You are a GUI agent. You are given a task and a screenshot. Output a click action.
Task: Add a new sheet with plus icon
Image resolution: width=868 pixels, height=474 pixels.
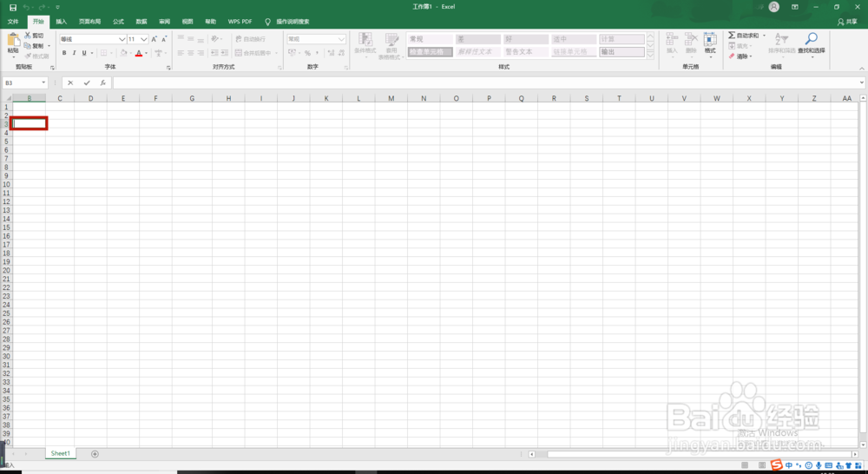[95, 454]
